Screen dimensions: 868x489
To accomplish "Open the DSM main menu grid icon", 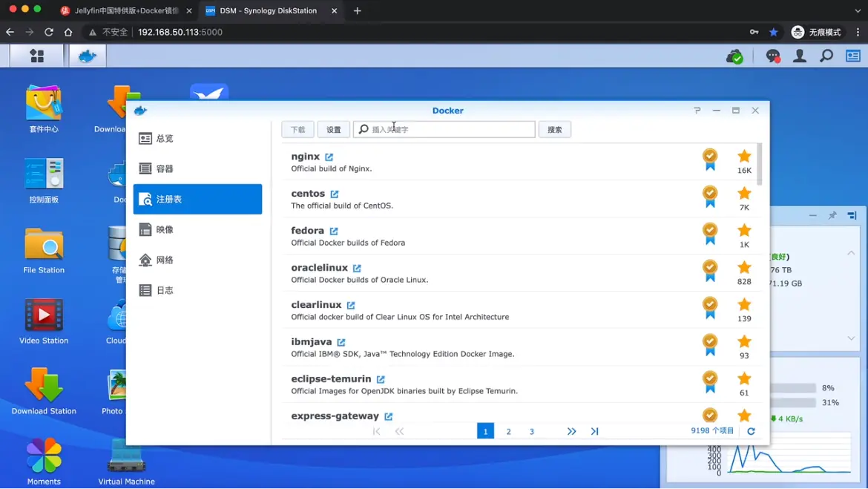I will (36, 56).
